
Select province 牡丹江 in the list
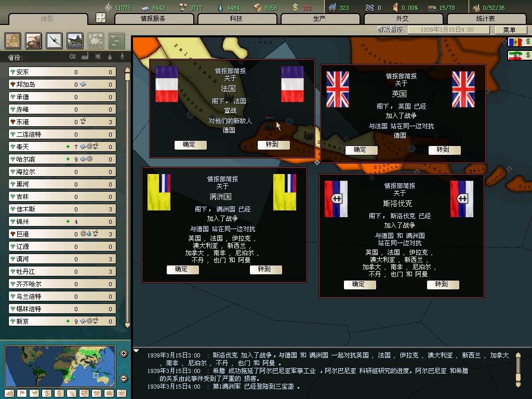click(x=62, y=271)
